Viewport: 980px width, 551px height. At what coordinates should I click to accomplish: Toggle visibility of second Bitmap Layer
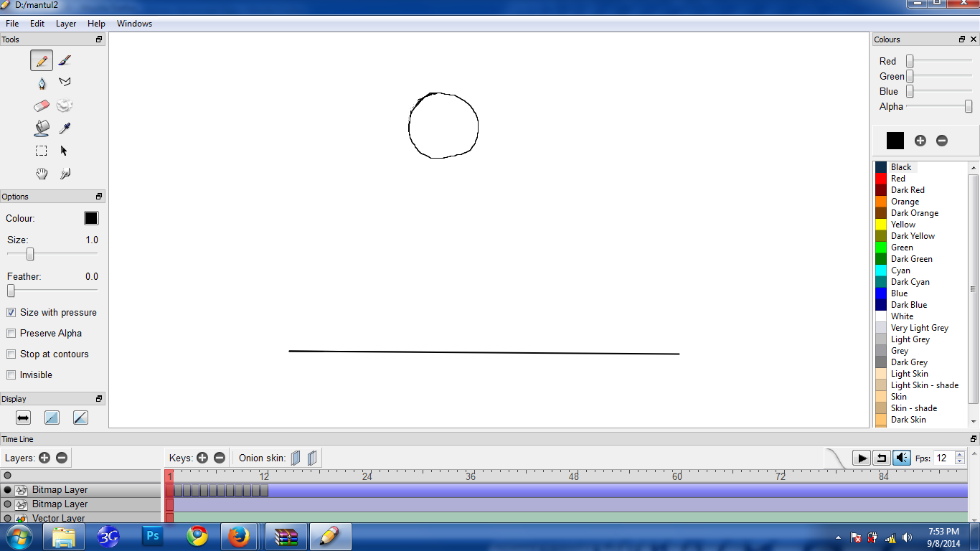tap(8, 504)
